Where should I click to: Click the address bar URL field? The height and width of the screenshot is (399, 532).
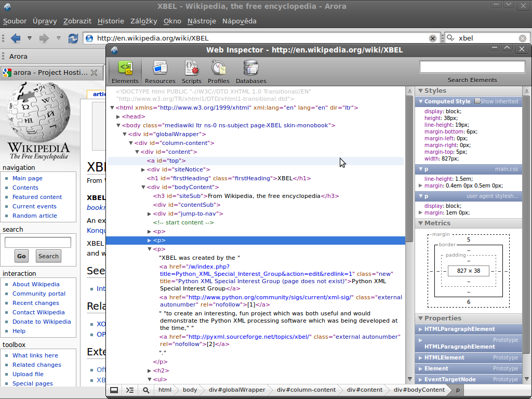[261, 38]
